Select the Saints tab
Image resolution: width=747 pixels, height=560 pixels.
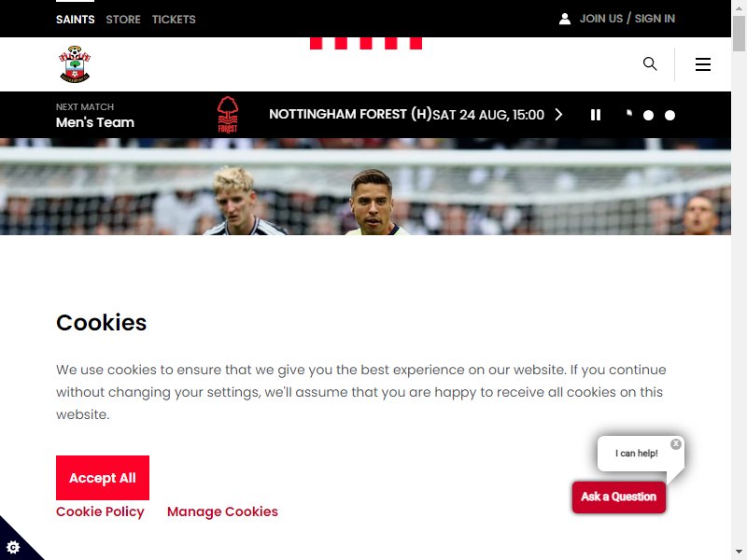76,20
